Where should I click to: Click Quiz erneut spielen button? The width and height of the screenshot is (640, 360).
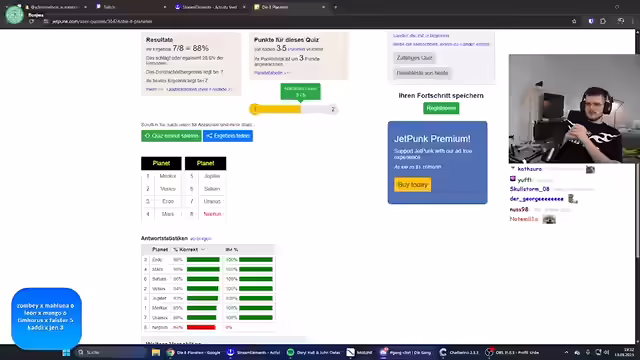coord(171,136)
